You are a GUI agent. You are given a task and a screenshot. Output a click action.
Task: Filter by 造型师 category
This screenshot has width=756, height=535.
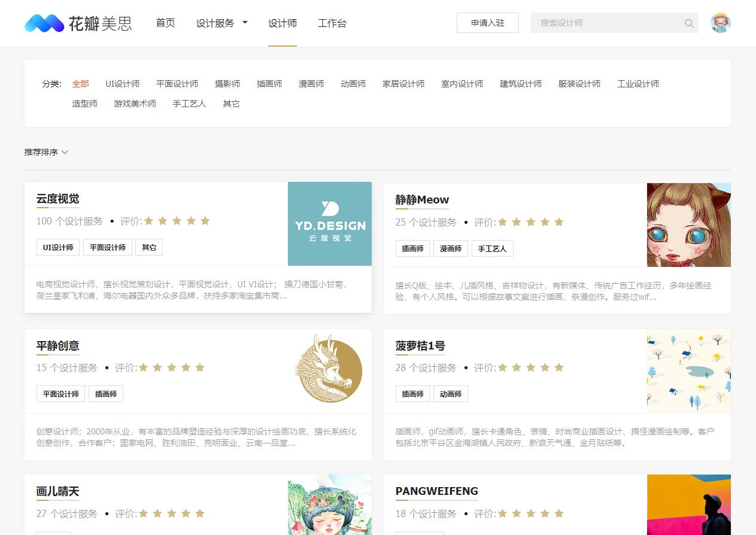pyautogui.click(x=85, y=104)
